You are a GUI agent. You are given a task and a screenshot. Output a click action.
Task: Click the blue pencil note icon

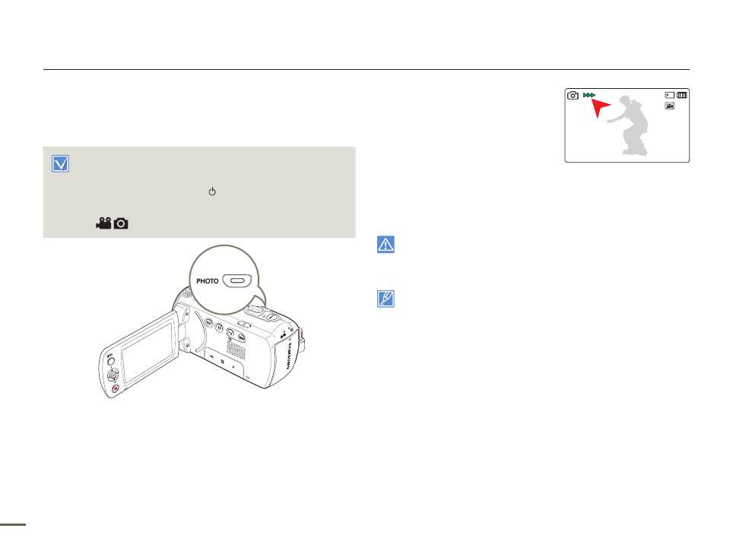[386, 299]
